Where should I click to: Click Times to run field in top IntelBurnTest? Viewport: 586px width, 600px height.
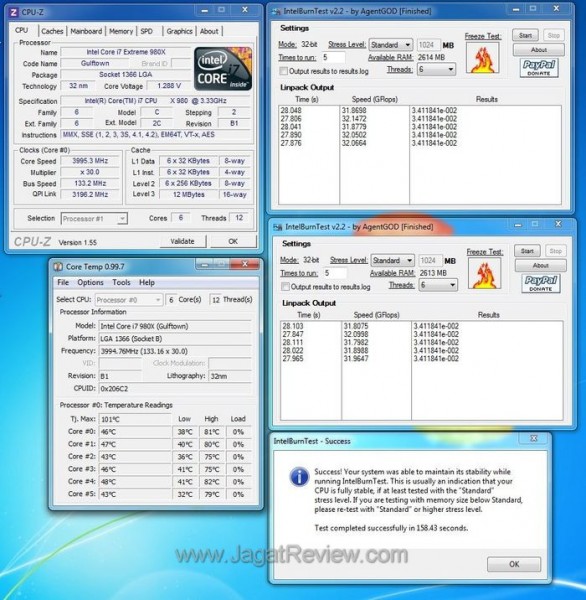[333, 57]
